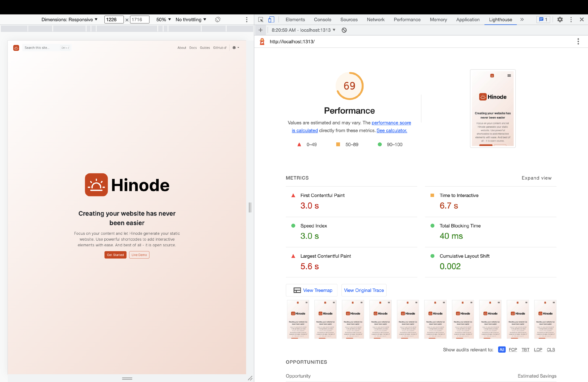588x382 pixels.
Task: Open the site theme switcher dropdown
Action: 236,48
